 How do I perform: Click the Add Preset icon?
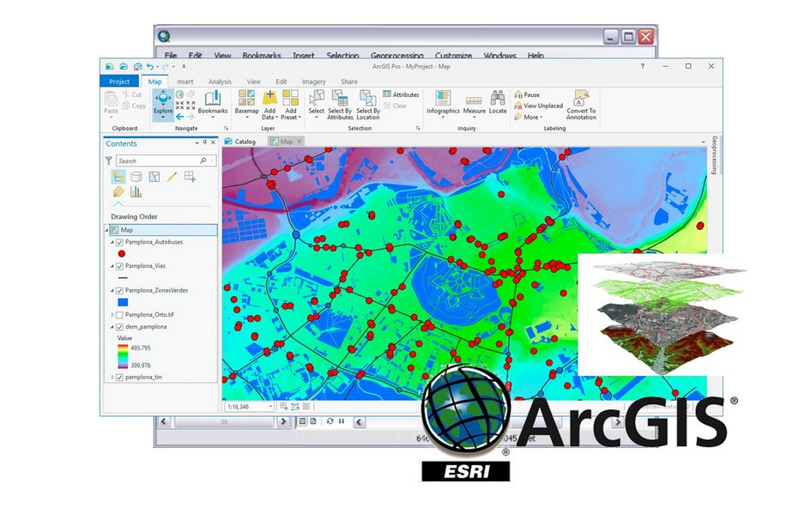click(x=290, y=97)
